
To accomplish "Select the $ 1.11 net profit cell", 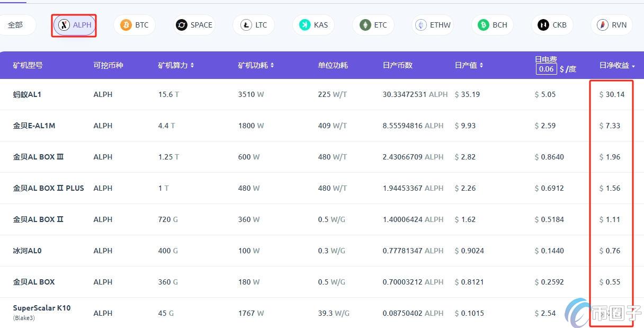I will pos(610,219).
